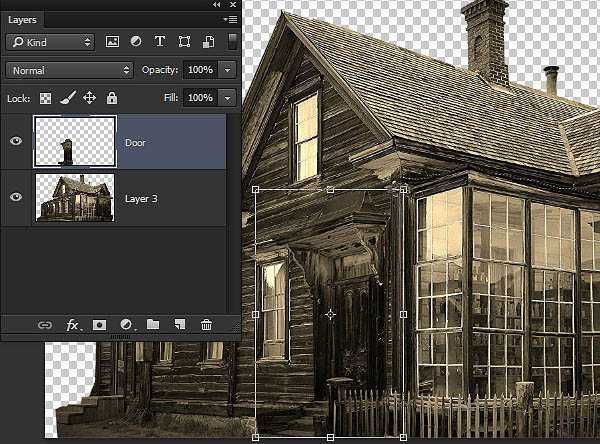Click the adjustment layer filter icon
Screen dimensions: 600x444
[136, 42]
